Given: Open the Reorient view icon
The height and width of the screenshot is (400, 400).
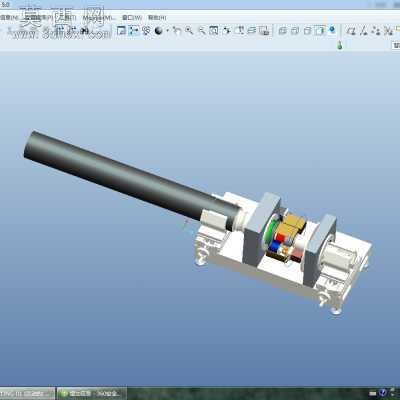Looking at the screenshot, I should (227, 31).
